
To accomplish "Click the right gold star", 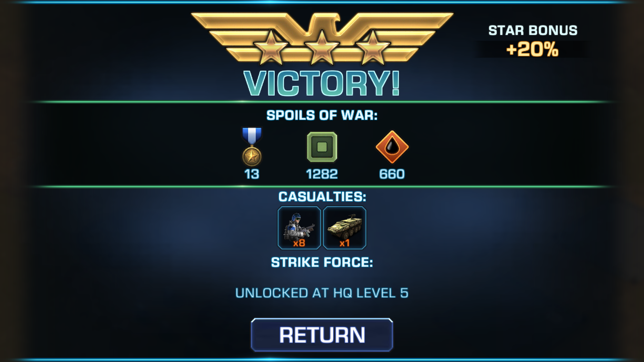I will point(373,48).
